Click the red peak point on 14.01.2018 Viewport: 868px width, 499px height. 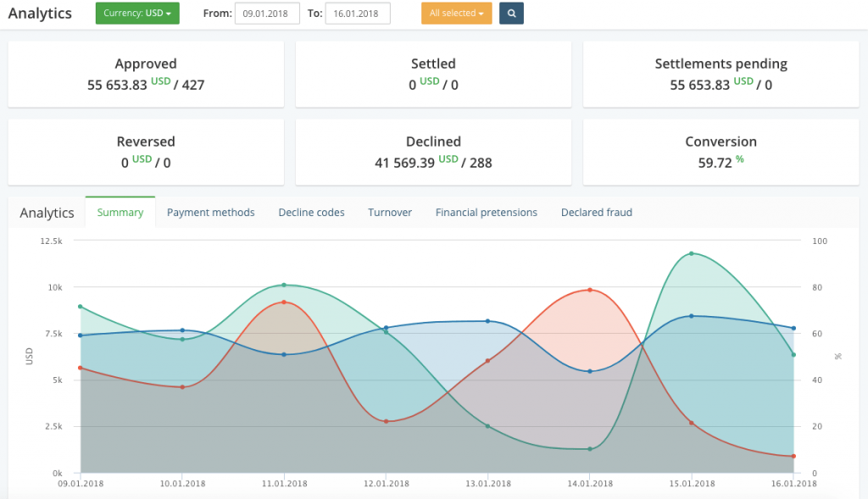coord(589,290)
